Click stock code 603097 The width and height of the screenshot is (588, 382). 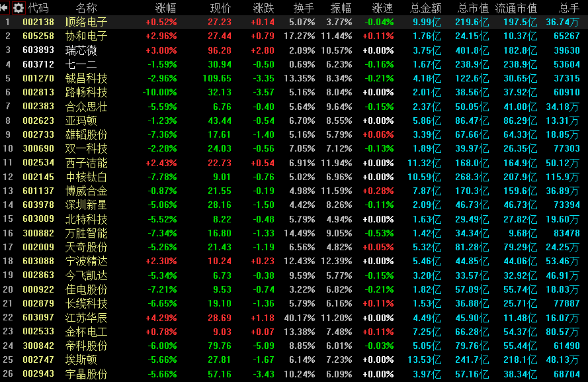(x=38, y=318)
